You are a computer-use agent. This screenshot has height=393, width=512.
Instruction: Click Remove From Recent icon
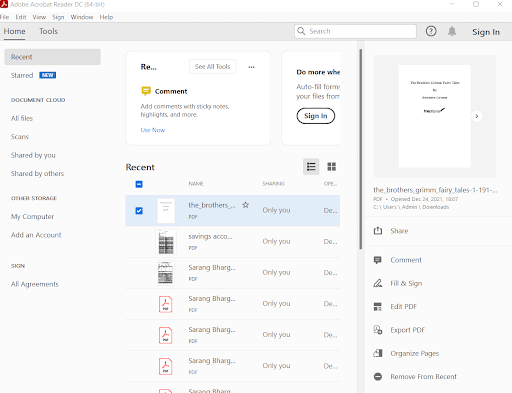pyautogui.click(x=378, y=377)
